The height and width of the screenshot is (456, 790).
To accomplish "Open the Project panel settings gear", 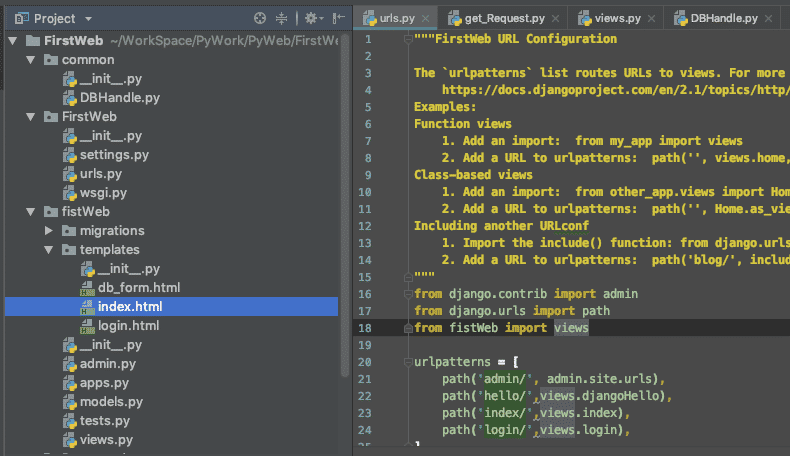I will [311, 18].
